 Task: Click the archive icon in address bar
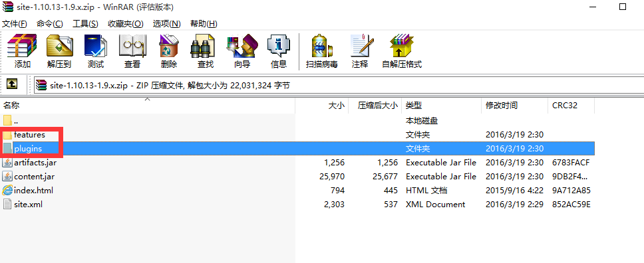(x=41, y=85)
